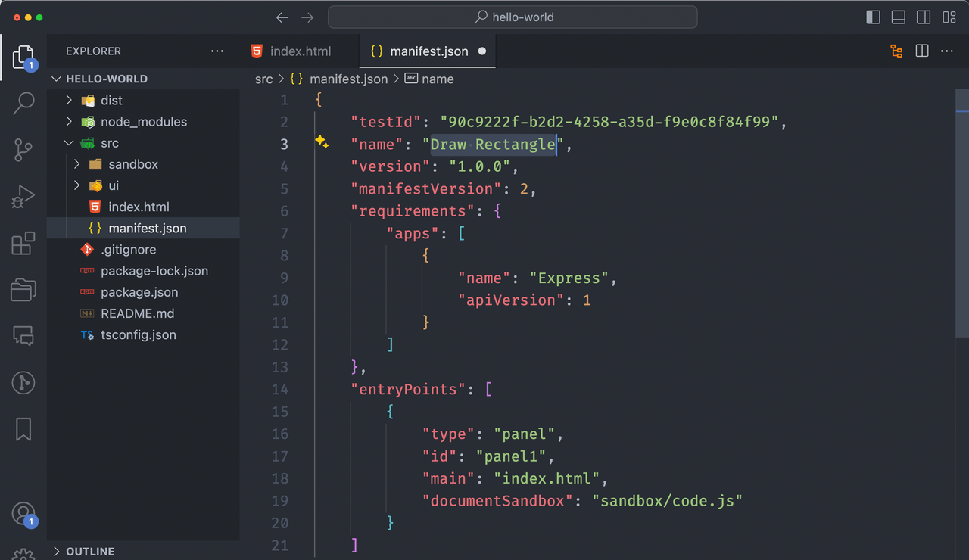This screenshot has height=560, width=969.
Task: Open the Git Graph circular icon
Action: [23, 382]
